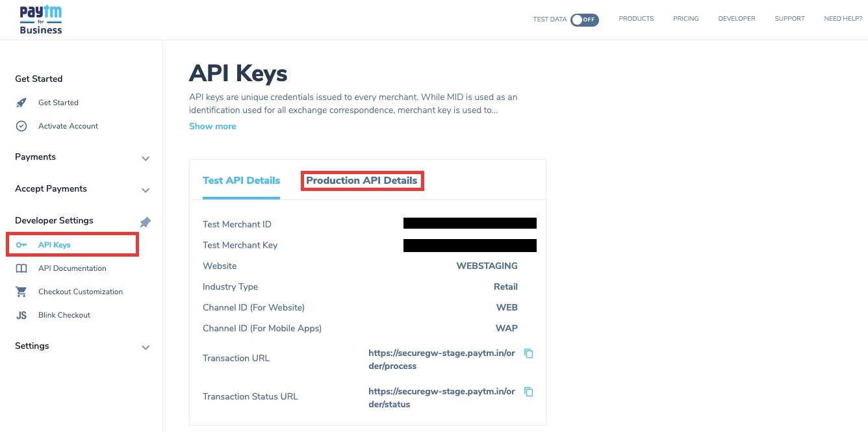The height and width of the screenshot is (432, 868).
Task: Click the Paytm for Business logo
Action: tap(41, 19)
